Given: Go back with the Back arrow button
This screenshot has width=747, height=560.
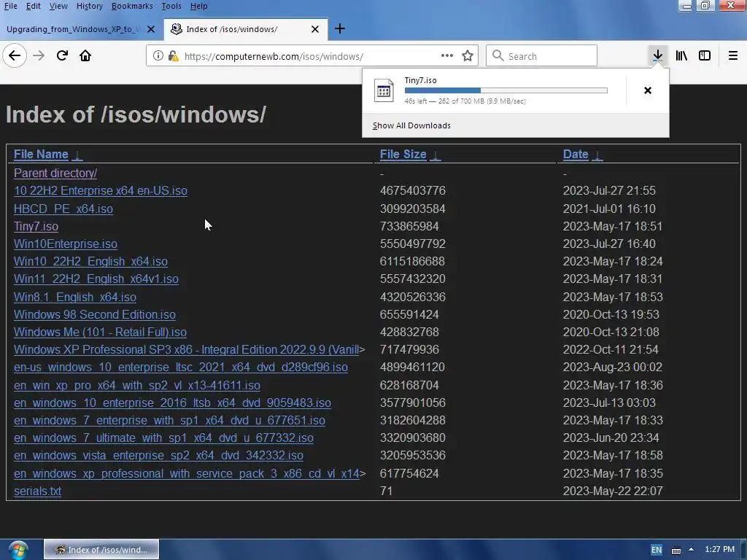Looking at the screenshot, I should pos(15,55).
